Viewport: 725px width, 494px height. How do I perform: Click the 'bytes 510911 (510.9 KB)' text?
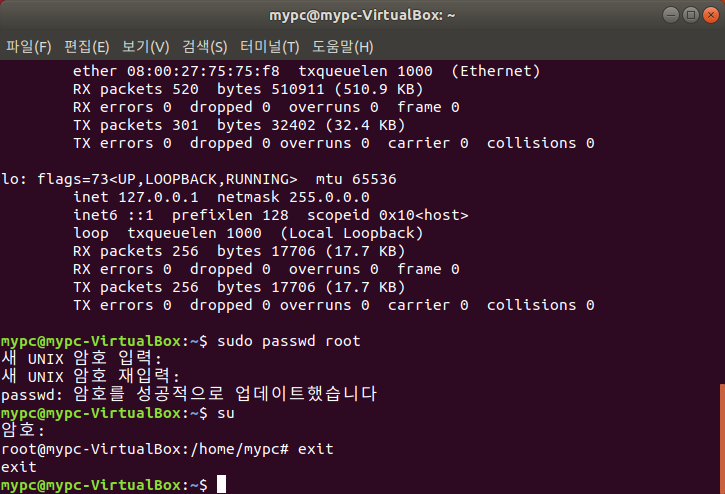pos(320,89)
